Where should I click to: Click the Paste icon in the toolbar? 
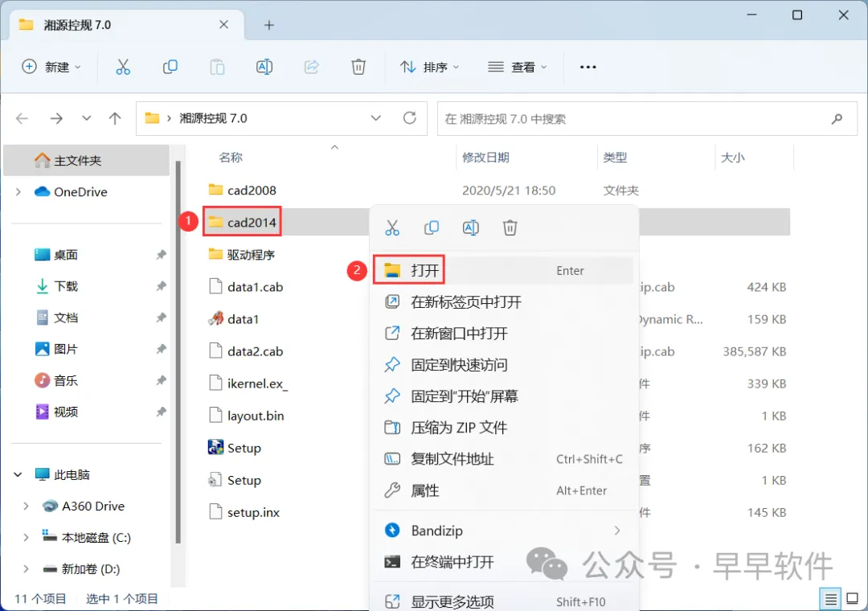(x=217, y=67)
